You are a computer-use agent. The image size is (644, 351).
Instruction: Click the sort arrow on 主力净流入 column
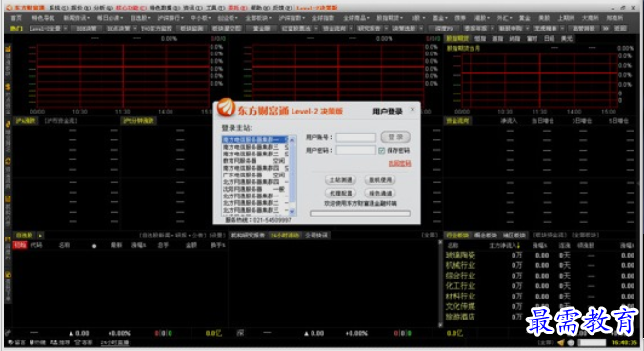pos(519,246)
